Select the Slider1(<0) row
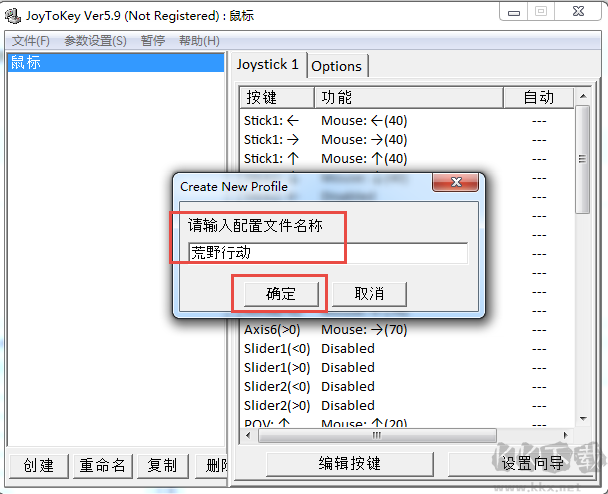 pyautogui.click(x=407, y=349)
